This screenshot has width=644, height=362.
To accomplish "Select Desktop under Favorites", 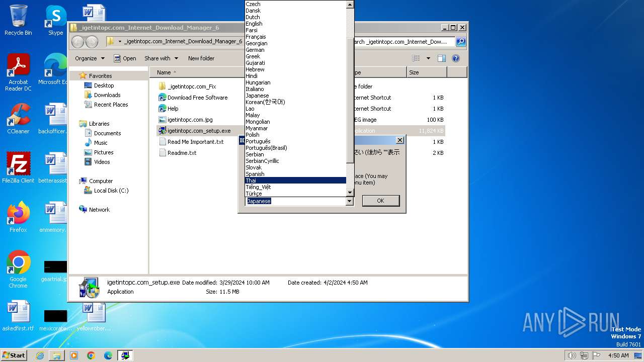I will (x=104, y=85).
